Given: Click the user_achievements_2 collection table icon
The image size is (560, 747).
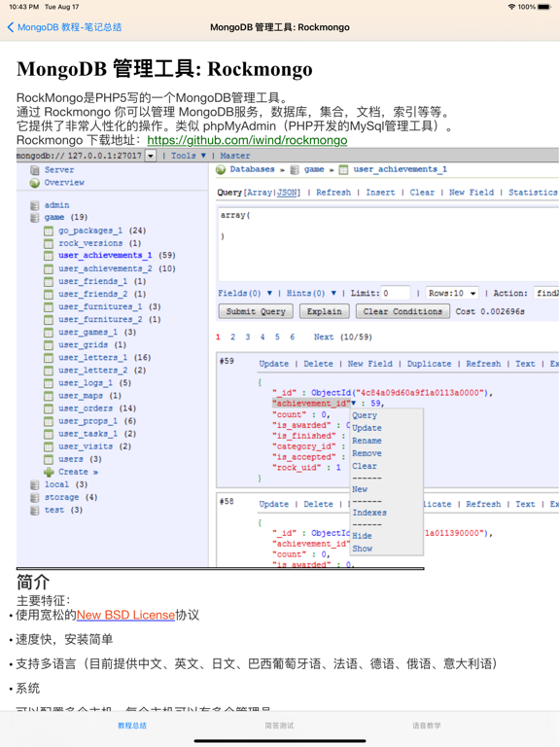Looking at the screenshot, I should (49, 268).
